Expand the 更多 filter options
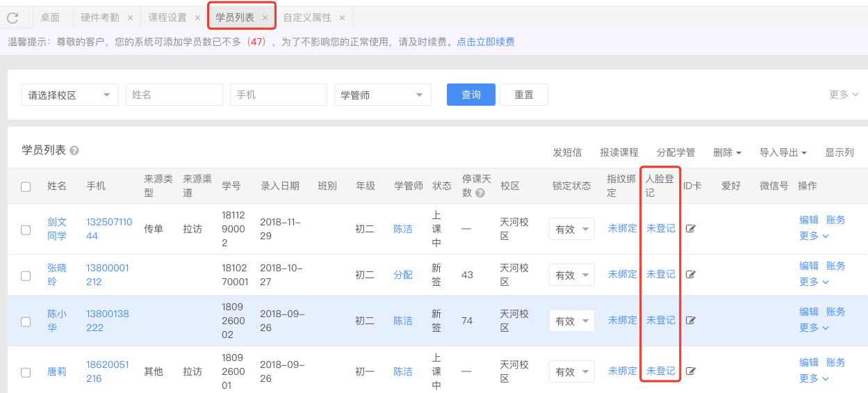Image resolution: width=868 pixels, height=393 pixels. pyautogui.click(x=844, y=95)
